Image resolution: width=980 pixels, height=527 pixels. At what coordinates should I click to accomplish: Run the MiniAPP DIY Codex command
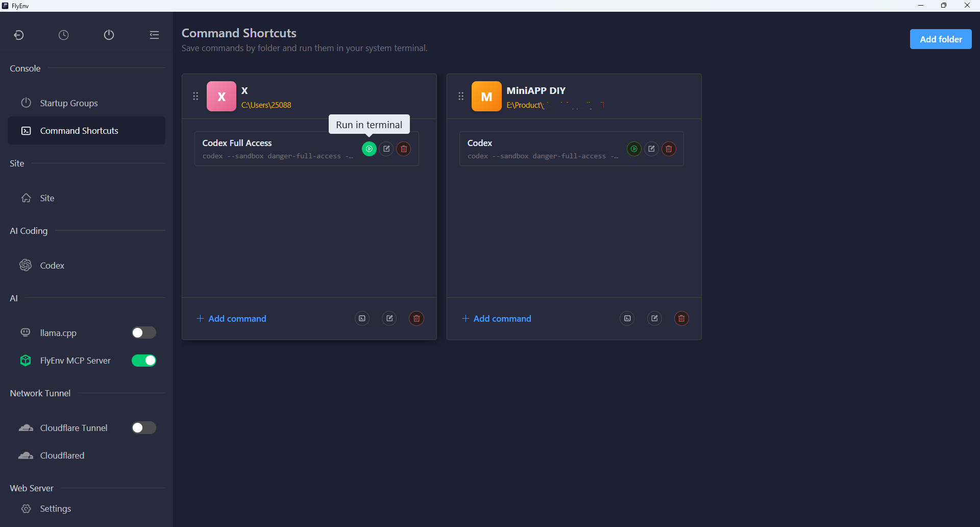[x=634, y=149]
